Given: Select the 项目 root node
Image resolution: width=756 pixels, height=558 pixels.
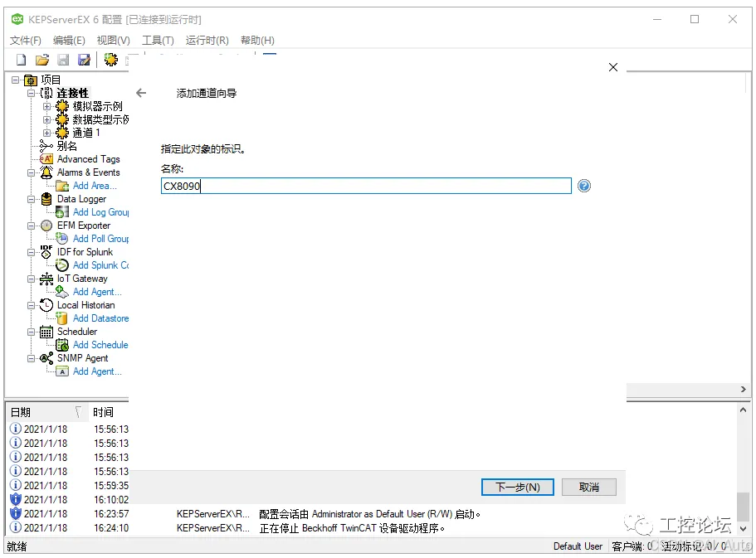Looking at the screenshot, I should coord(51,80).
